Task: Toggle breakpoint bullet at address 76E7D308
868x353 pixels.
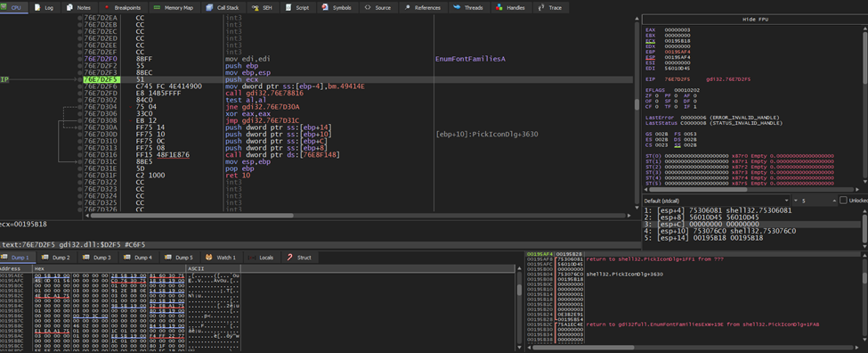Action: click(80, 120)
